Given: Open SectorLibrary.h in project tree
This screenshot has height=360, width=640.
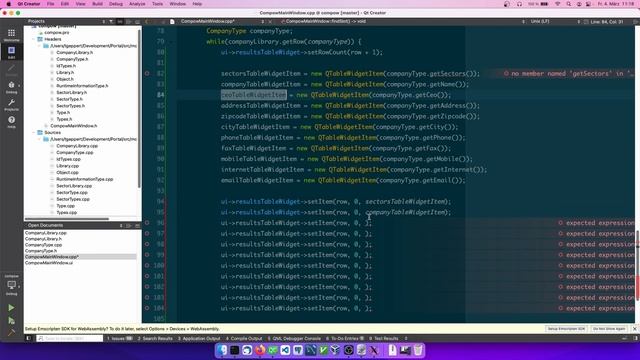Looking at the screenshot, I should click(x=71, y=93).
